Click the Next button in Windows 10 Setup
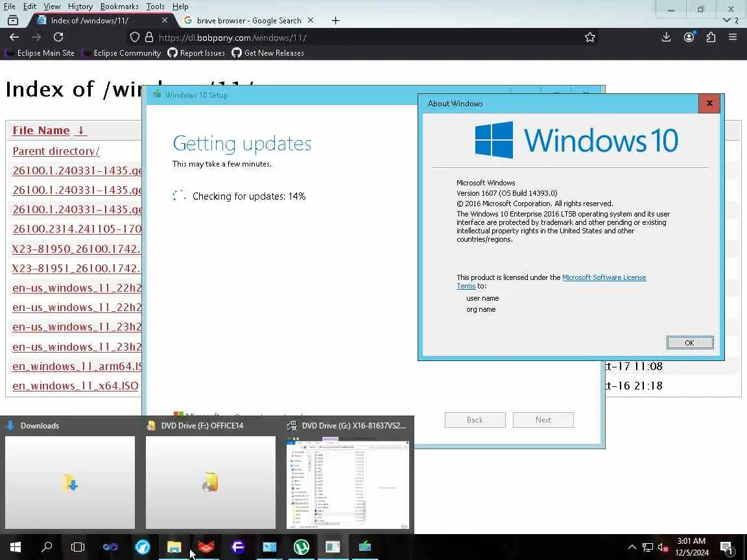The width and height of the screenshot is (747, 560). tap(543, 419)
